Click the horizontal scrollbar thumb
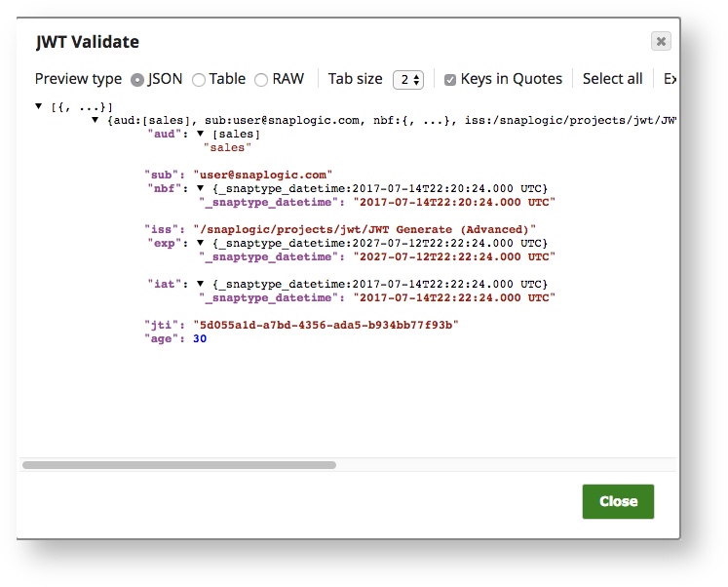 pyautogui.click(x=179, y=465)
